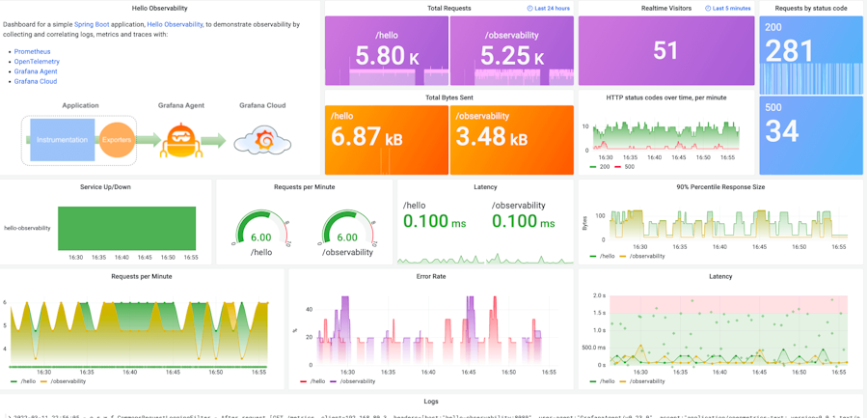Open the Hello Observability panel title menu
The image size is (868, 418).
coord(159,9)
